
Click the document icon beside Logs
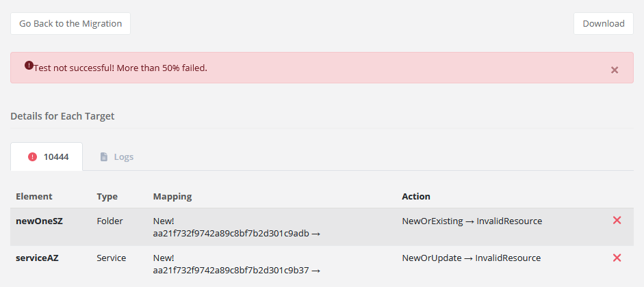(104, 156)
